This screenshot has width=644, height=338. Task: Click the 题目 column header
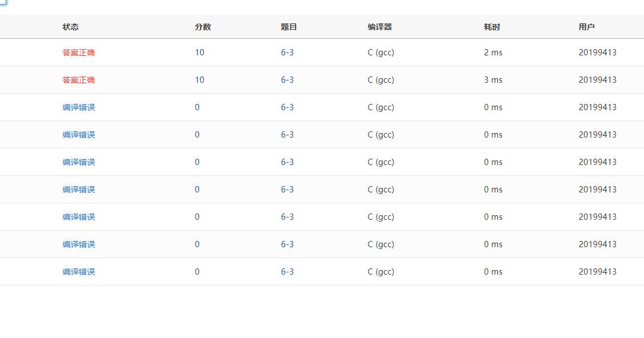(289, 27)
